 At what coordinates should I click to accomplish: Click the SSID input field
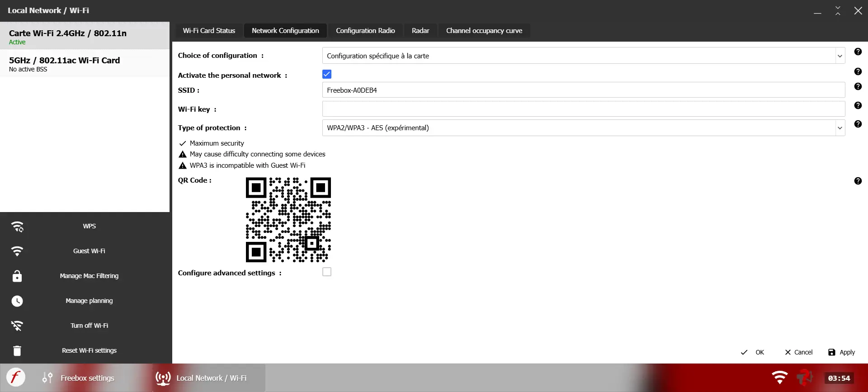[584, 90]
